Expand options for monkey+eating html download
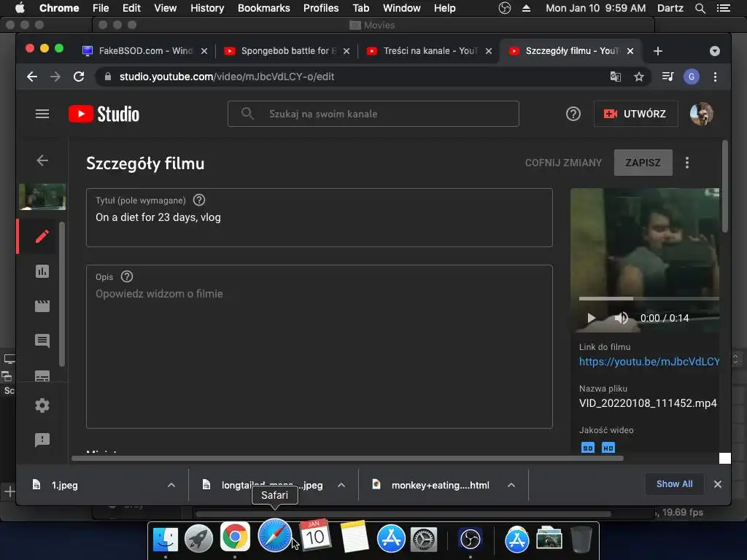This screenshot has width=747, height=560. [x=511, y=485]
